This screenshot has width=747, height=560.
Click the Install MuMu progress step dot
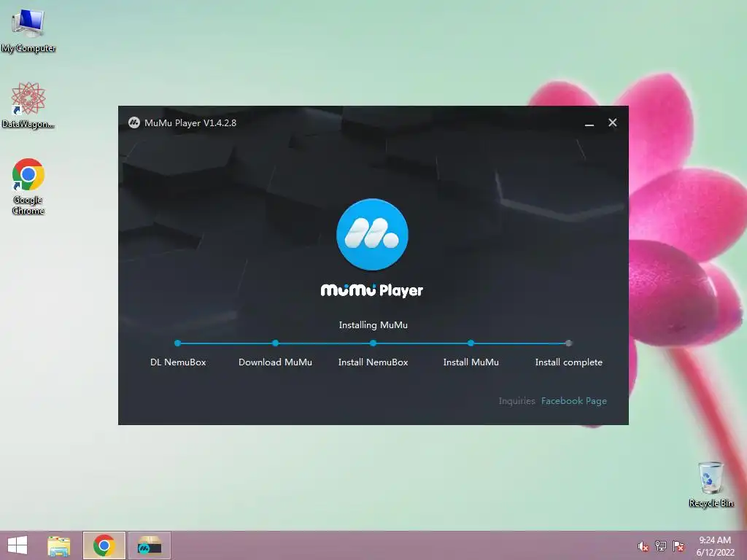471,343
